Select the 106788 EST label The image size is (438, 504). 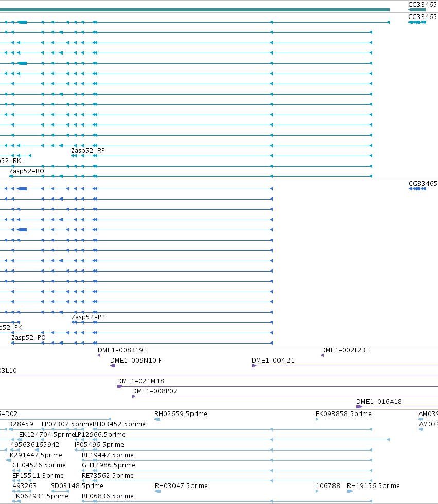point(328,485)
